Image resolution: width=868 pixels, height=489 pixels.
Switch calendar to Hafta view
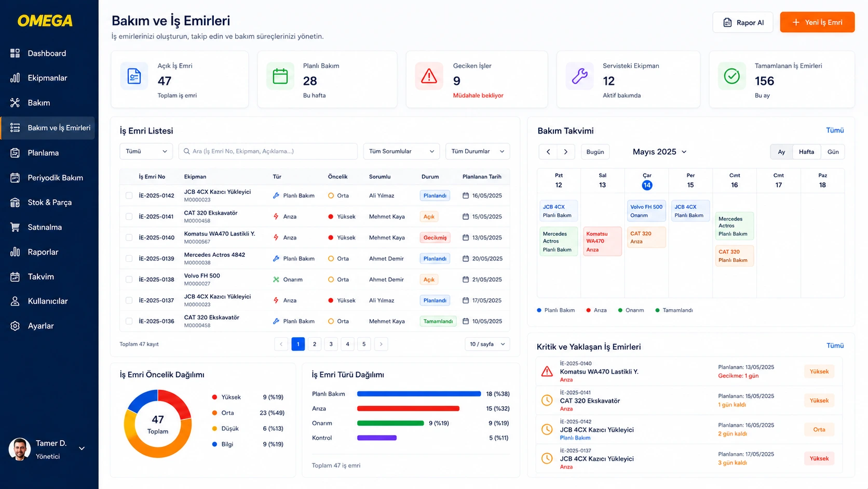(806, 152)
